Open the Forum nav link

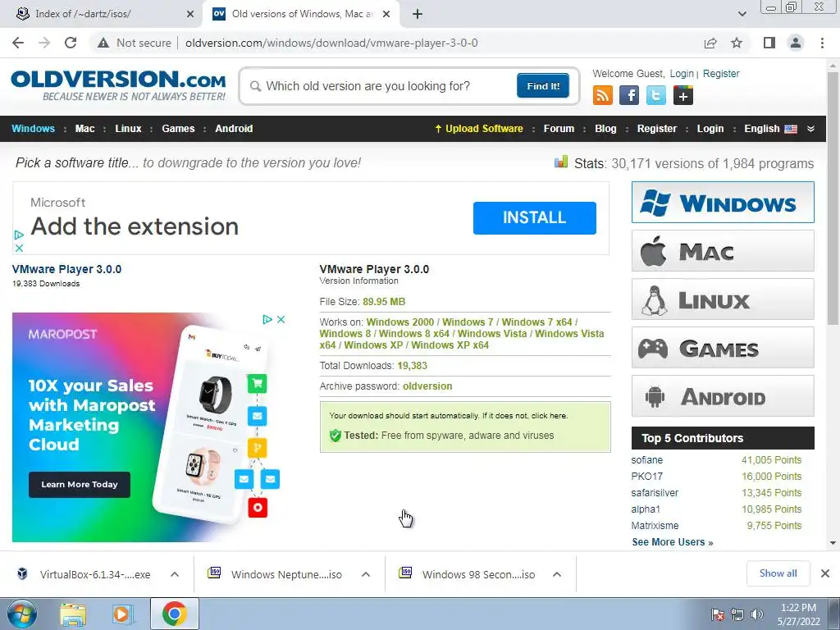coord(559,129)
